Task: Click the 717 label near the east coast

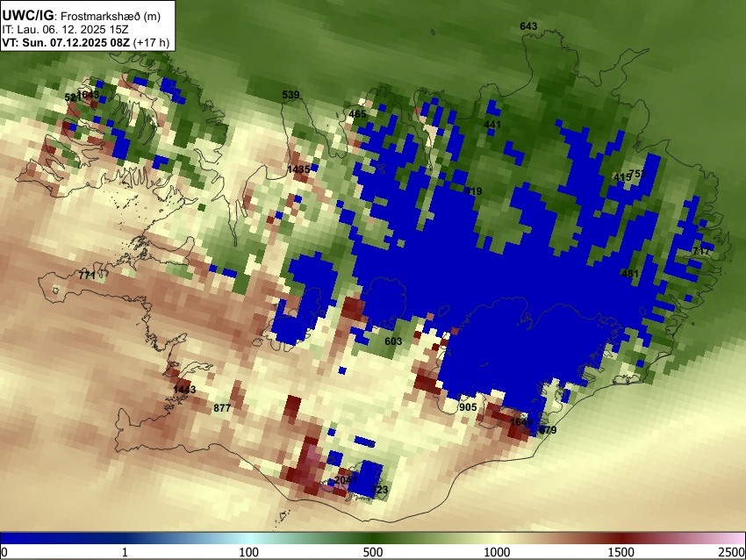Action: pos(701,251)
